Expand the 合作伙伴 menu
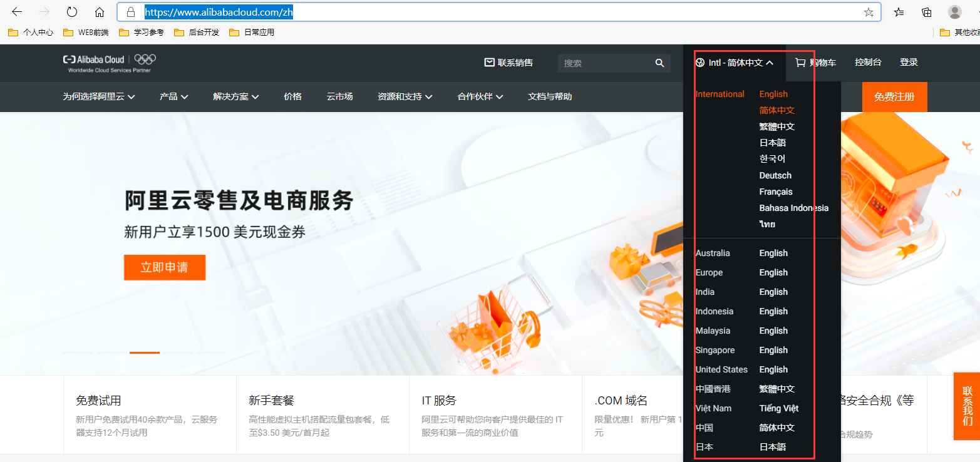 (x=481, y=96)
